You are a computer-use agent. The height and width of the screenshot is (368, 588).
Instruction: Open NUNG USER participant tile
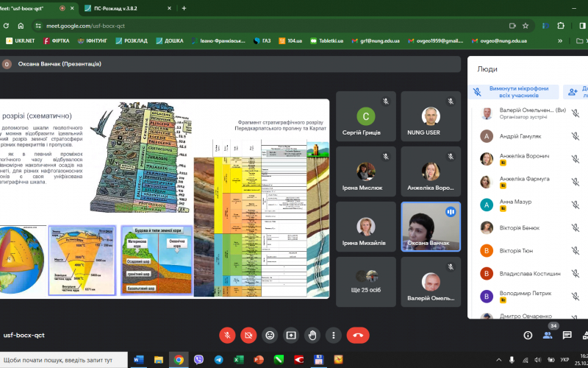pos(431,116)
